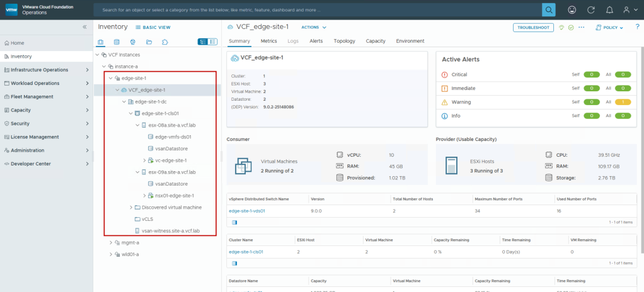This screenshot has width=644, height=292.
Task: Click the VMware vmw logo
Action: tap(11, 10)
